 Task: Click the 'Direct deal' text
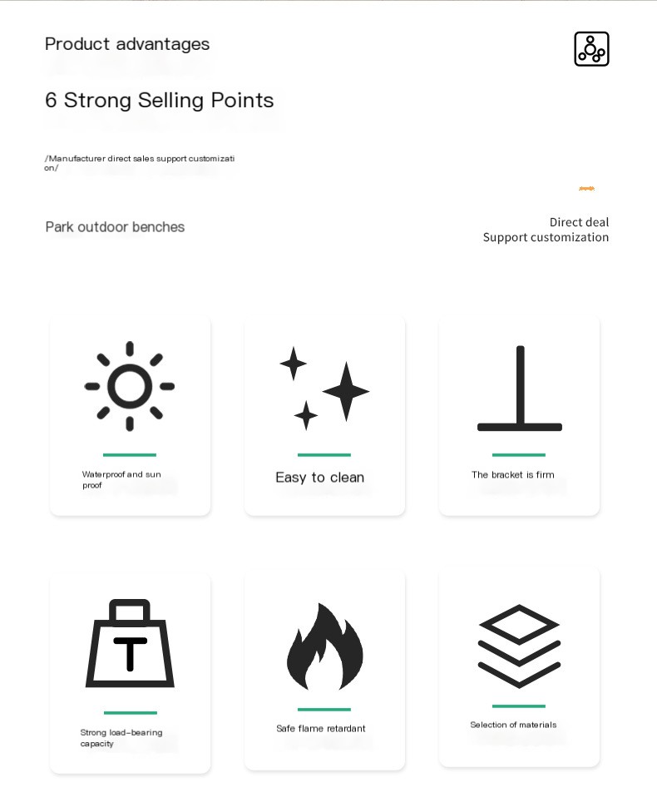(580, 222)
